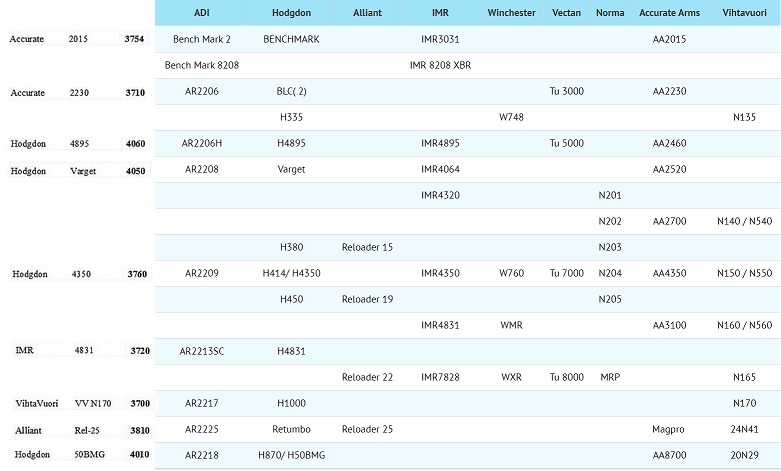
Task: Select the AR2209 cell
Action: (x=202, y=273)
